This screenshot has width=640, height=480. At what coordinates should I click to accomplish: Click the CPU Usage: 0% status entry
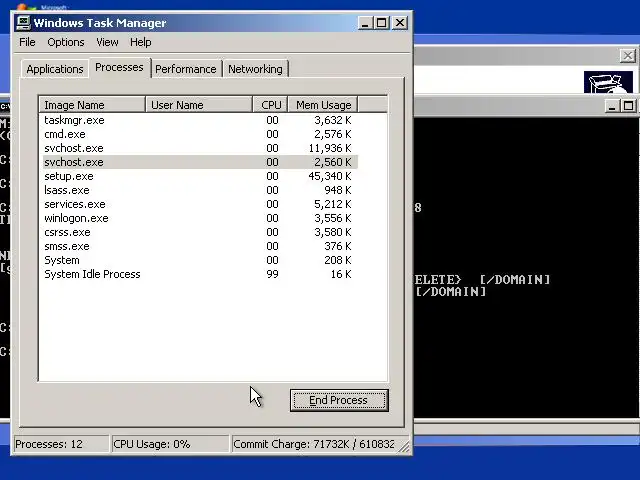pyautogui.click(x=170, y=444)
